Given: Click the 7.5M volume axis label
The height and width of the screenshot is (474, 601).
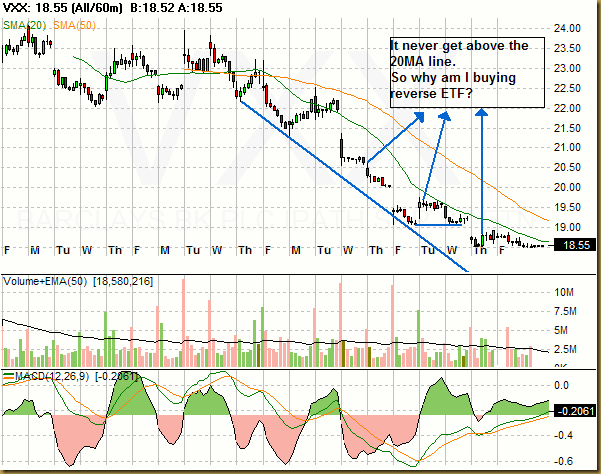Looking at the screenshot, I should [x=565, y=312].
